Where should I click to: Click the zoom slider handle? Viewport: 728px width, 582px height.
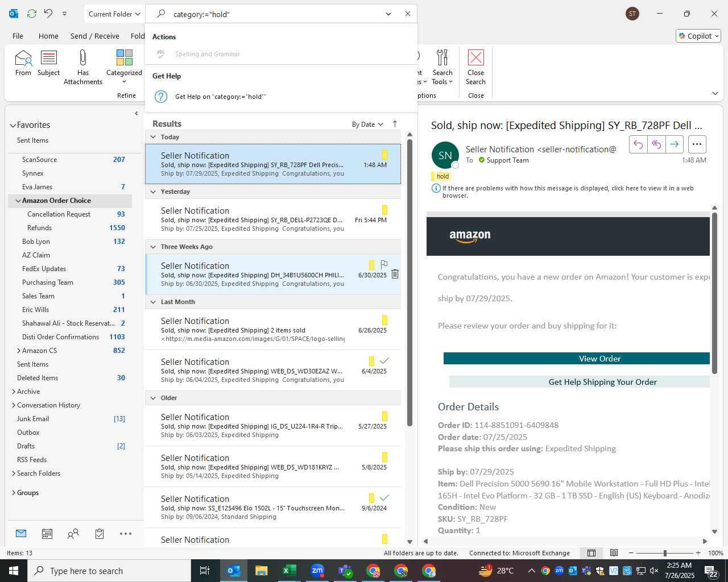664,553
